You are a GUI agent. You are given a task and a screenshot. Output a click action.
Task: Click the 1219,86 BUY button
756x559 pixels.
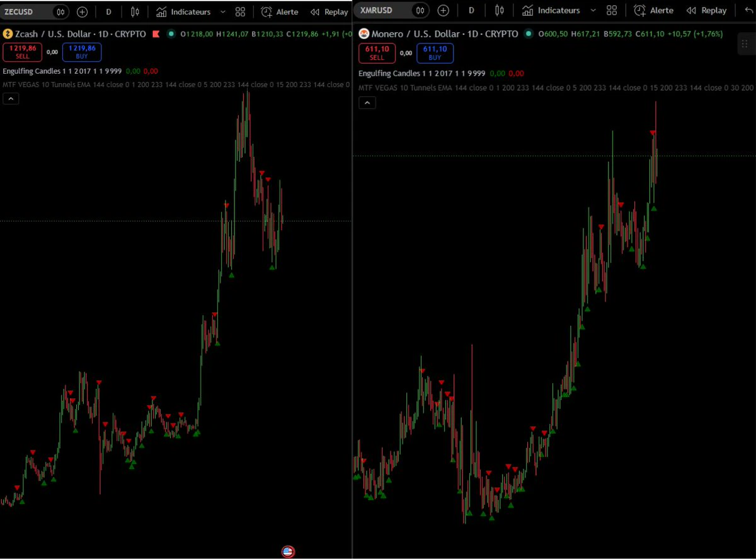coord(82,52)
